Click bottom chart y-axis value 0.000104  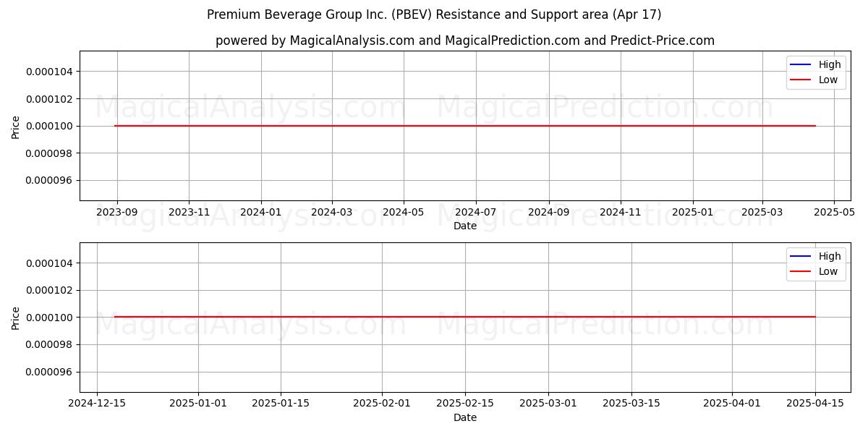pos(49,263)
